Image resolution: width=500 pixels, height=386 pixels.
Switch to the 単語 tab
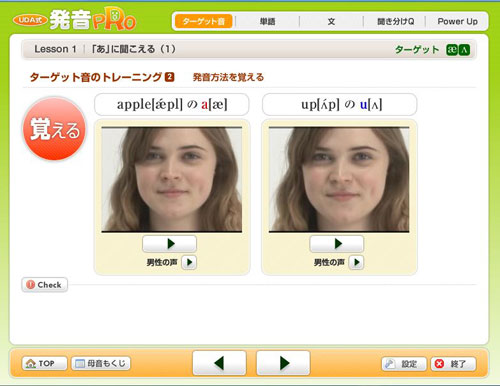coord(267,22)
